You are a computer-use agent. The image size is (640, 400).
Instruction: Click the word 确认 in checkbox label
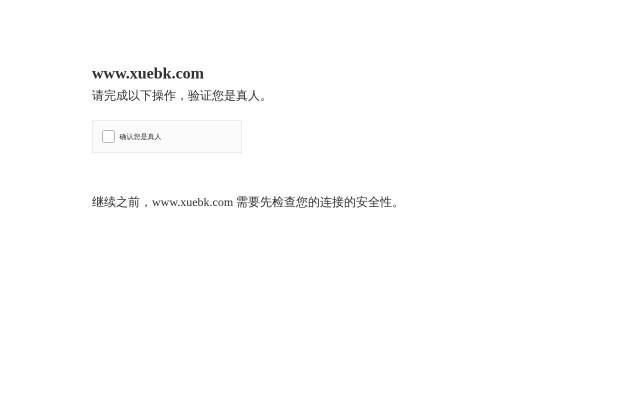click(126, 137)
